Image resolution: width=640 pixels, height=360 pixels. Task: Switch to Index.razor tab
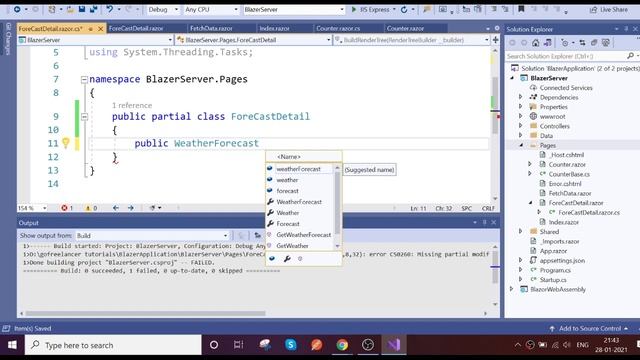pos(274,28)
